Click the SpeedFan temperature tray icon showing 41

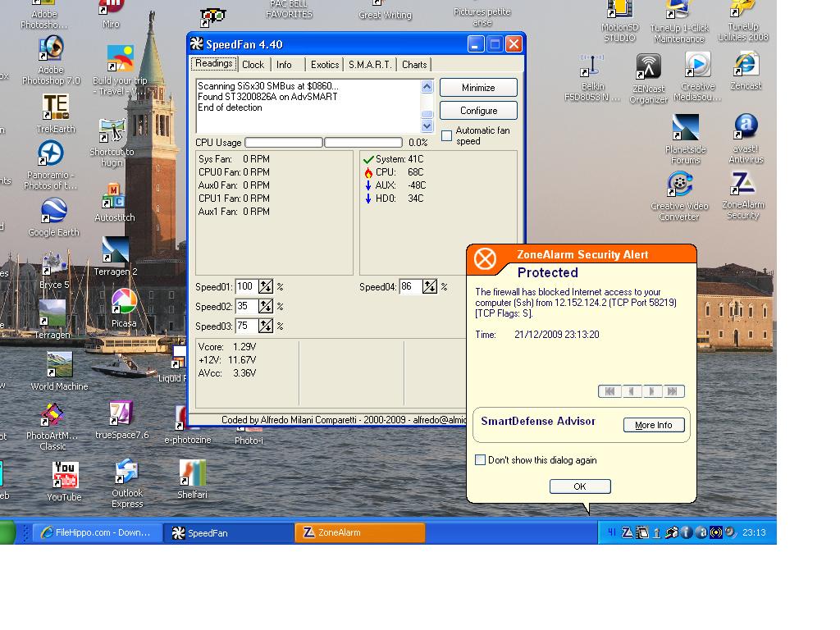pyautogui.click(x=612, y=532)
